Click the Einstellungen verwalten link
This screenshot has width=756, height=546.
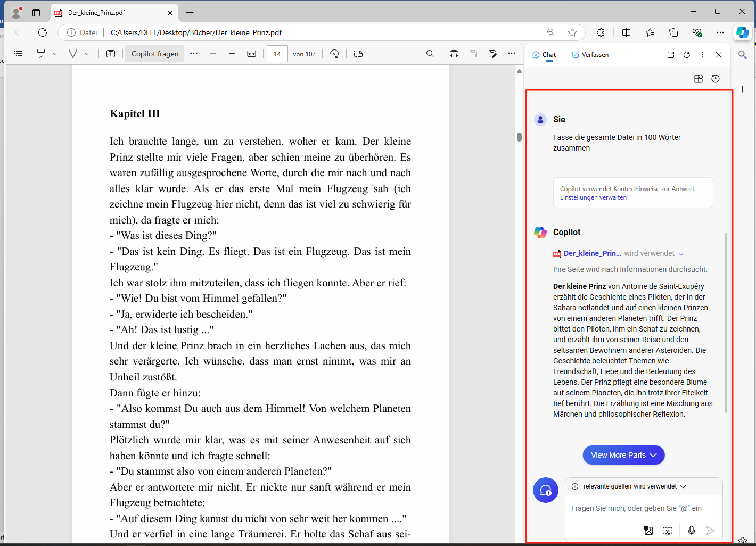coord(593,197)
